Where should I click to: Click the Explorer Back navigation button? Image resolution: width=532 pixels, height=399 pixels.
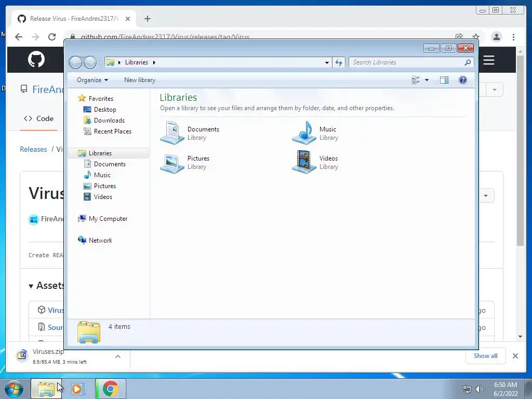pos(76,62)
